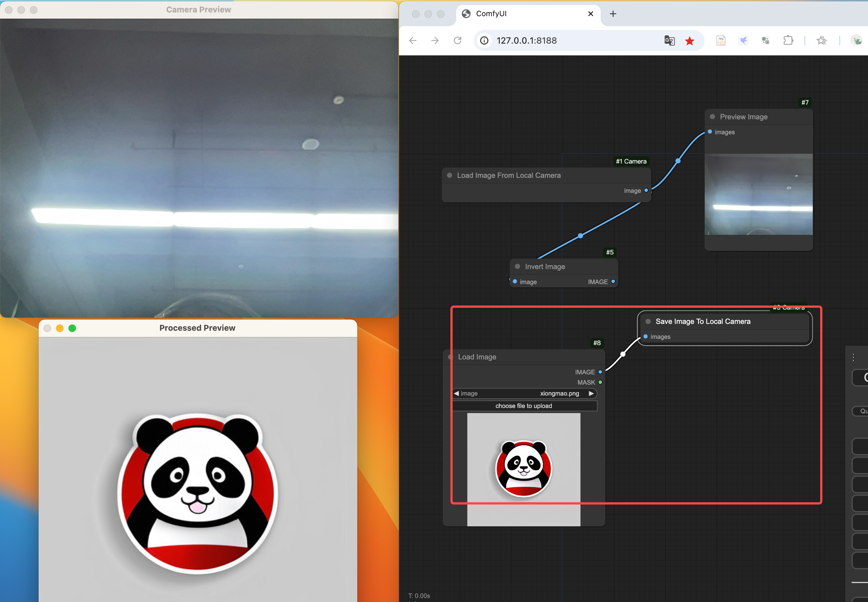Open the browser extensions puzzle icon
The image size is (868, 602).
click(788, 40)
